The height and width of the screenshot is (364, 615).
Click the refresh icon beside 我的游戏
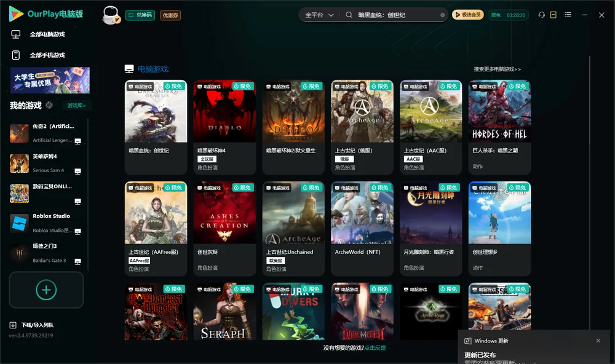tap(49, 105)
